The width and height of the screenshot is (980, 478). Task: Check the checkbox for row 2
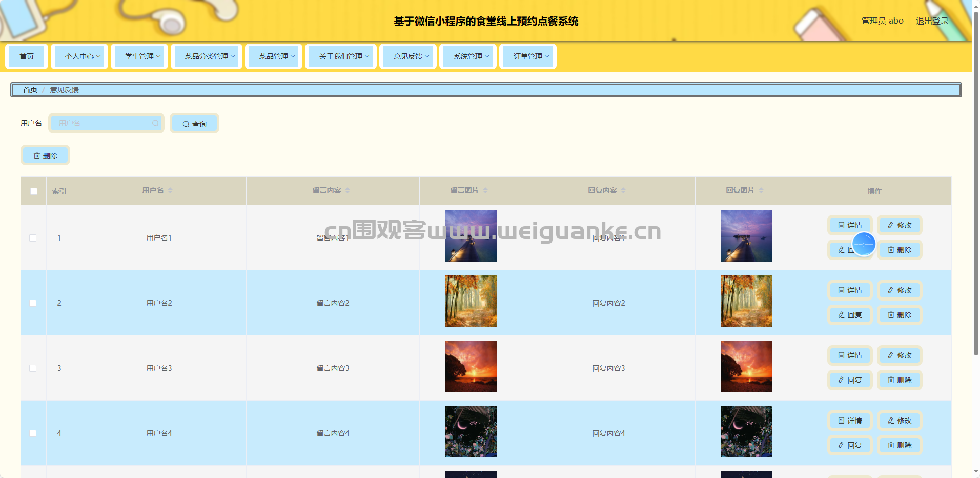point(33,303)
